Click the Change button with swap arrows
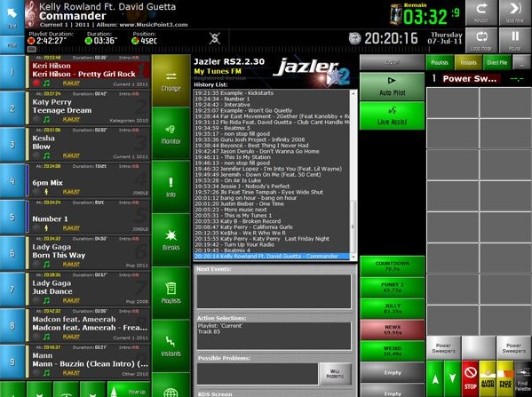 (171, 81)
